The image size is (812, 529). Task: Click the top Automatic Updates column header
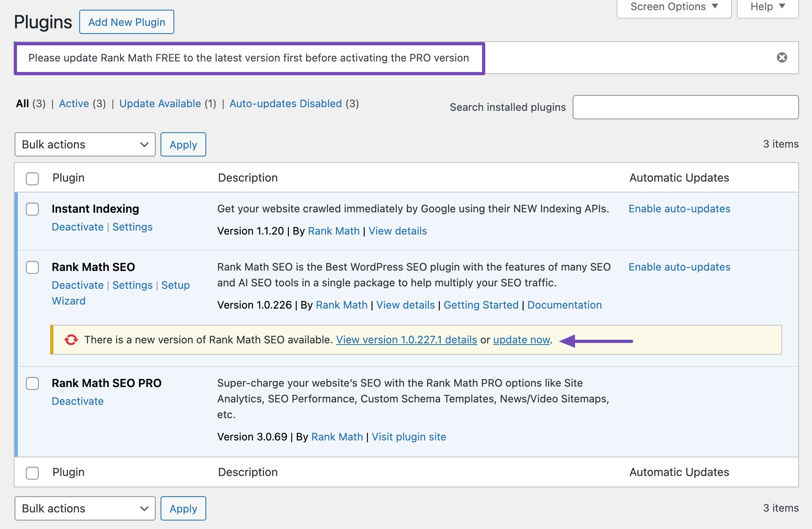679,178
